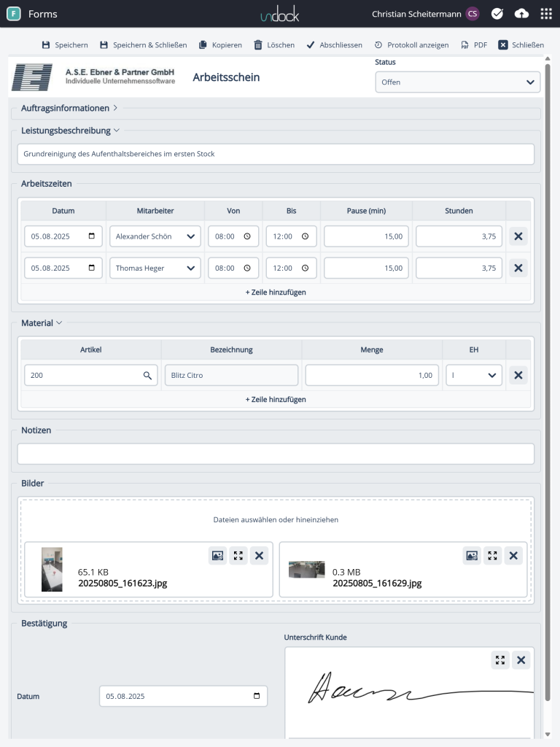This screenshot has width=560, height=747.
Task: Add a row under Arbeitszeiten table
Action: pyautogui.click(x=276, y=292)
